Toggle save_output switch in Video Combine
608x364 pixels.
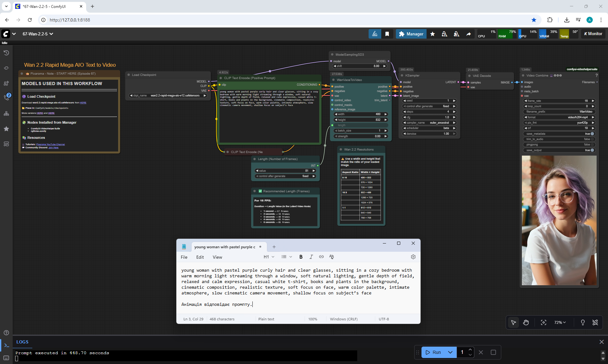click(592, 150)
